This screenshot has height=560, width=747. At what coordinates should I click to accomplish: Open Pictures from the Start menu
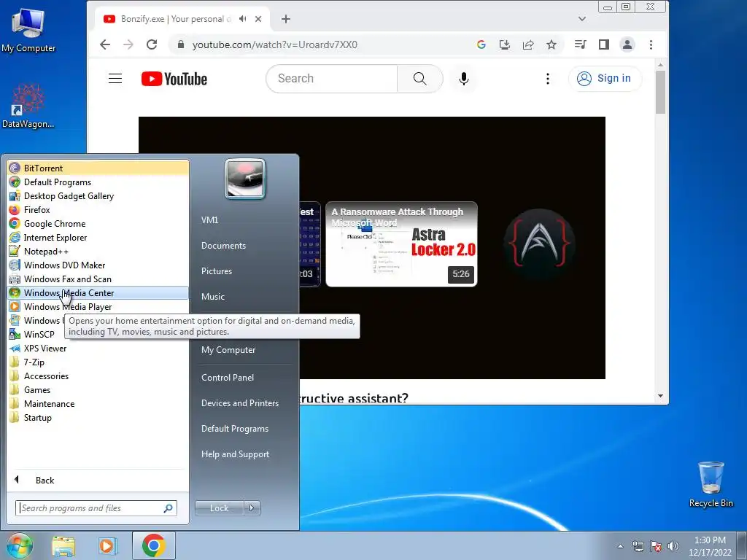(217, 271)
